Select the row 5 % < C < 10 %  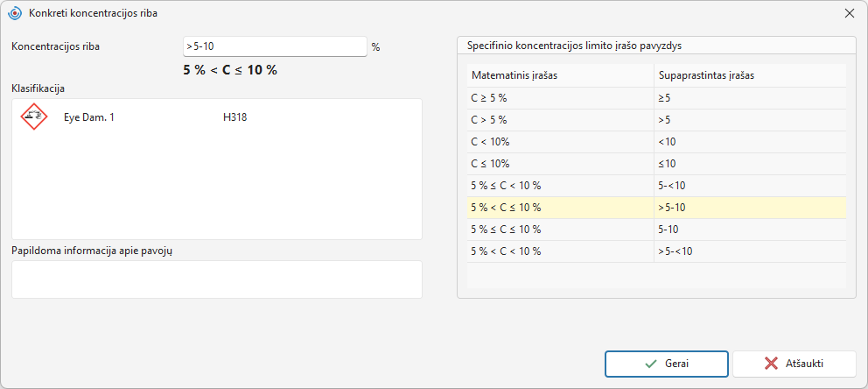click(x=656, y=251)
